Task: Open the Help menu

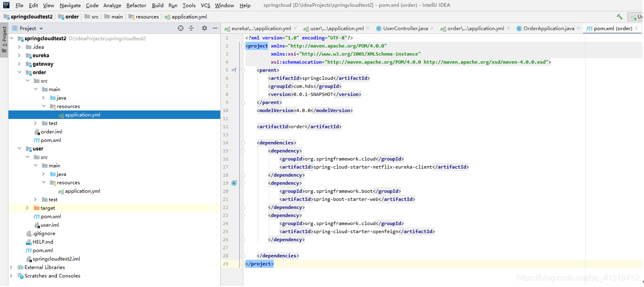Action: 245,6
